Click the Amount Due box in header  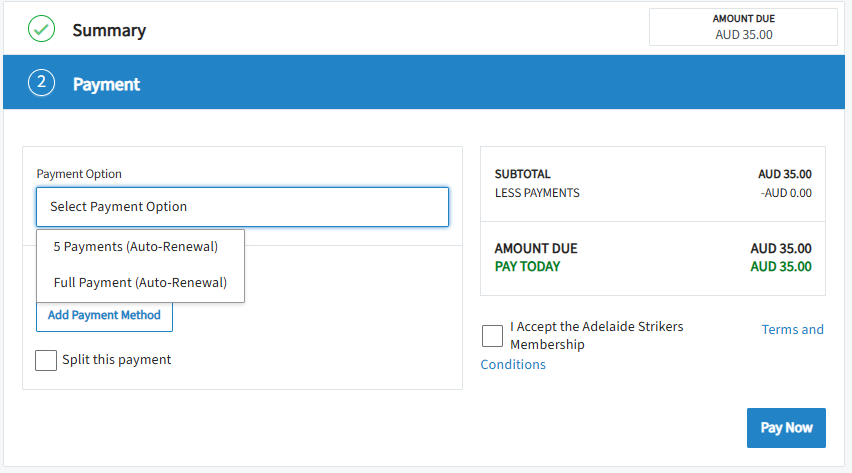[x=743, y=27]
